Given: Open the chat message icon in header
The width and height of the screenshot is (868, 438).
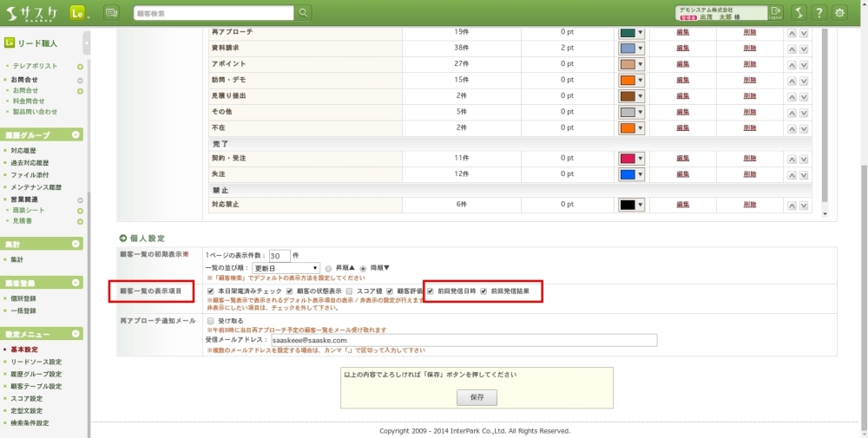Looking at the screenshot, I should tap(111, 13).
